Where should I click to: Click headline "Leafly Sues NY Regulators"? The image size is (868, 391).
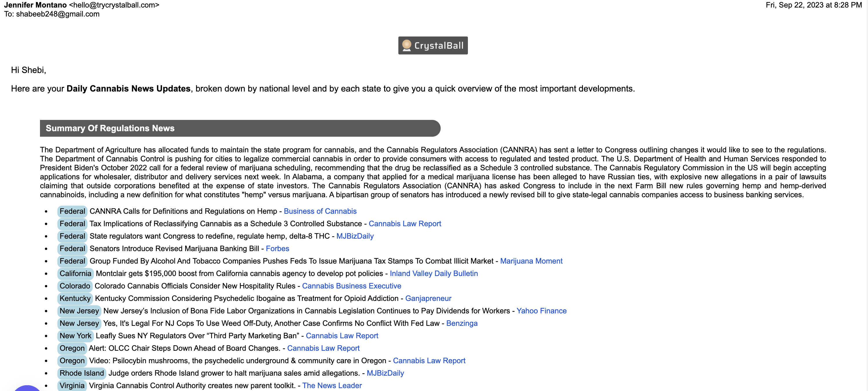pos(198,336)
